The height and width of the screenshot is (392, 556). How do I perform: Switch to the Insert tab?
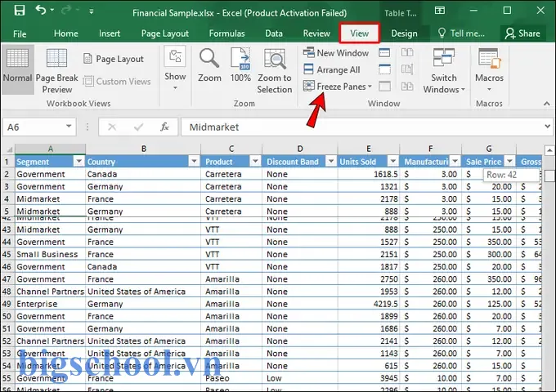[110, 33]
